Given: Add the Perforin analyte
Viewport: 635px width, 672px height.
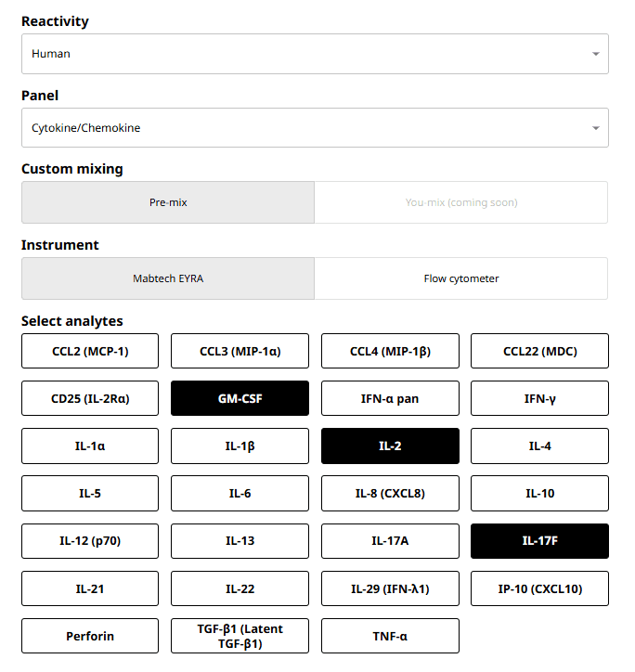Looking at the screenshot, I should point(90,636).
